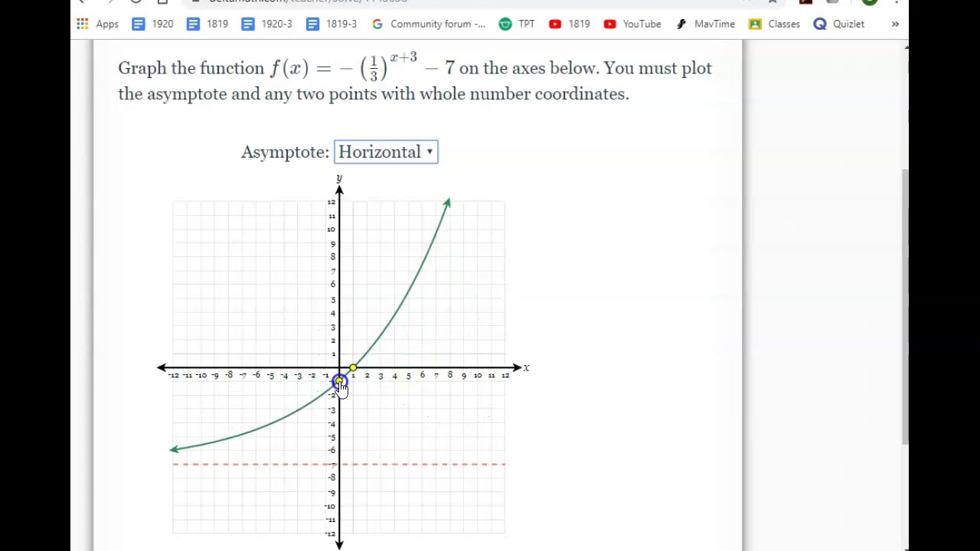
Task: Open the 1819 YouTube playlist bookmark
Action: click(x=570, y=24)
